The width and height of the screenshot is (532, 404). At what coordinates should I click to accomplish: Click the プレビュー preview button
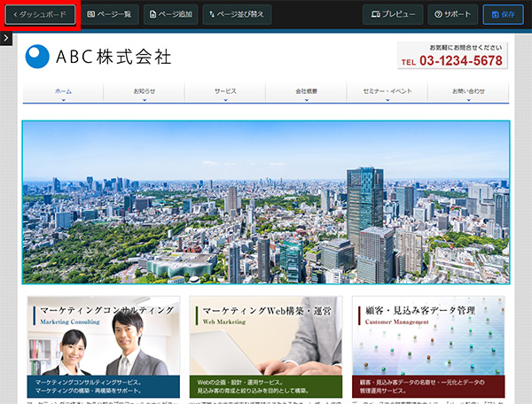[x=392, y=14]
